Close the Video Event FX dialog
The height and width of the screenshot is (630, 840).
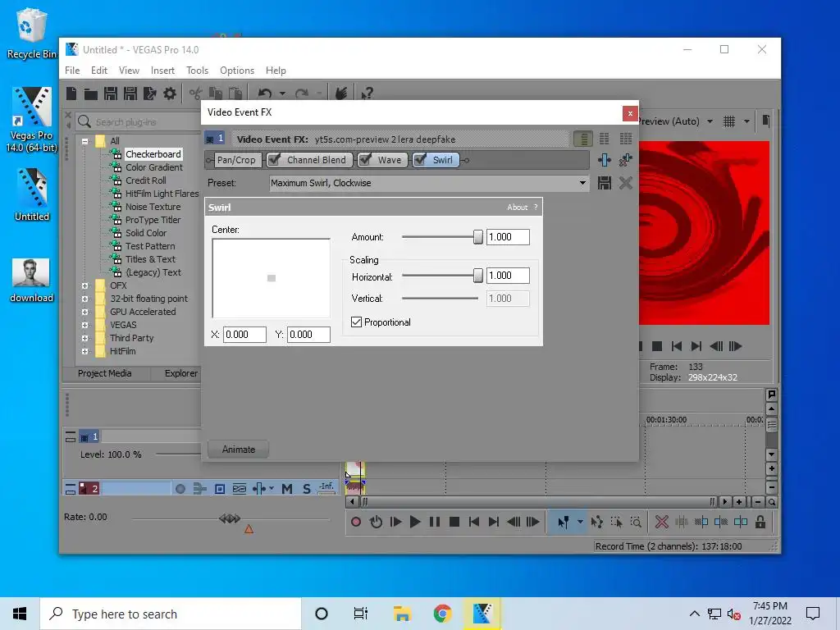coord(630,113)
